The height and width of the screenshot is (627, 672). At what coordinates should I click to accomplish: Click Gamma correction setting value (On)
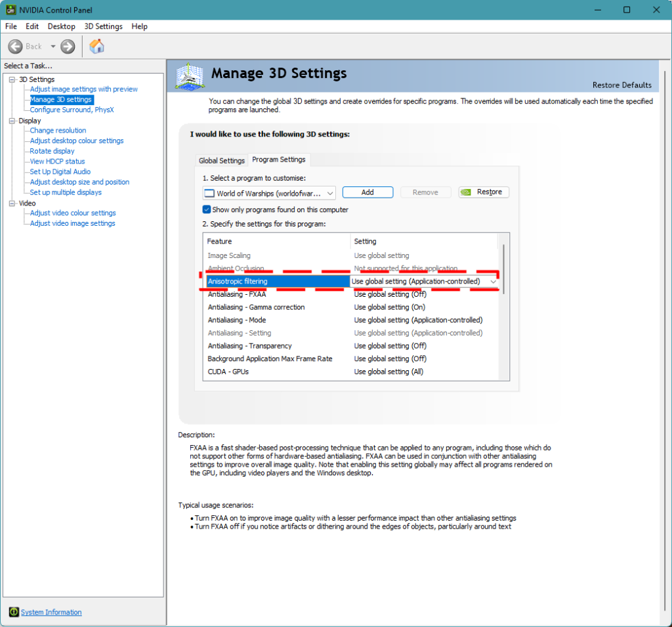tap(390, 307)
